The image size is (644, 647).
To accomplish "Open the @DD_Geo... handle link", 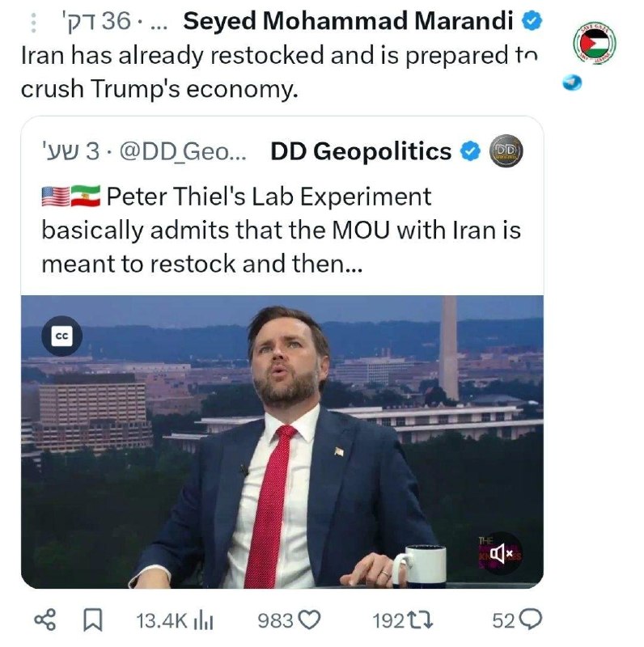I will tap(183, 152).
